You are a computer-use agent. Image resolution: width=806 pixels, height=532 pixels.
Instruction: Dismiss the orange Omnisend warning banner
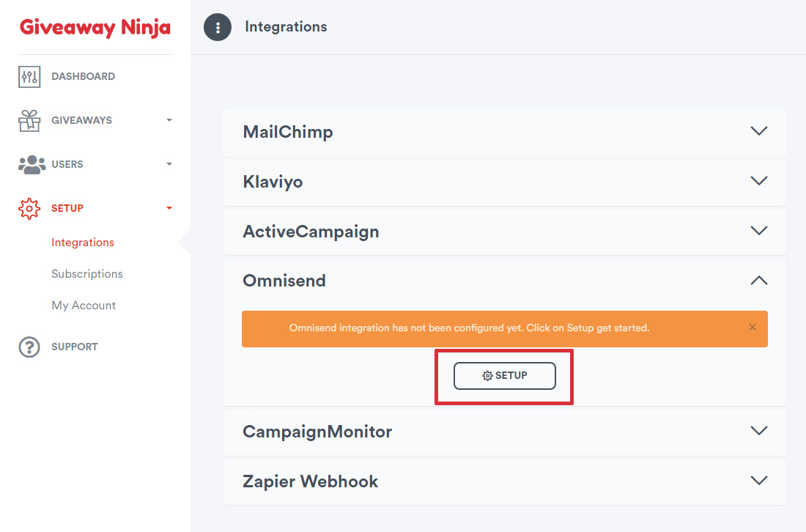pos(752,328)
